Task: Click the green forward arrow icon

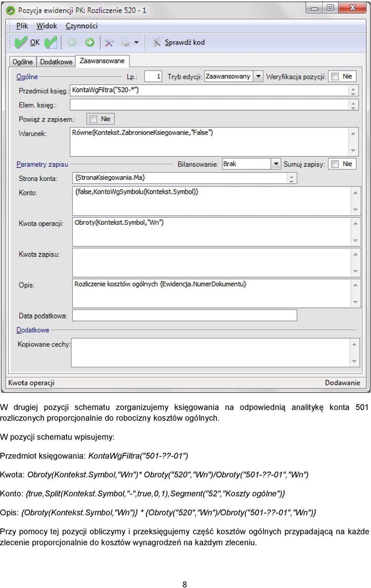Action: coord(90,42)
